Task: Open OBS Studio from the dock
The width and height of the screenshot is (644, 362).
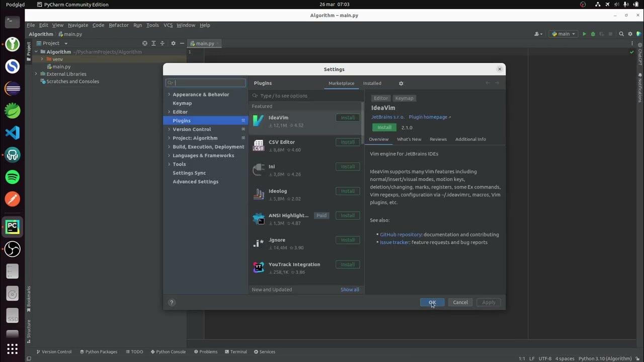Action: click(x=13, y=249)
